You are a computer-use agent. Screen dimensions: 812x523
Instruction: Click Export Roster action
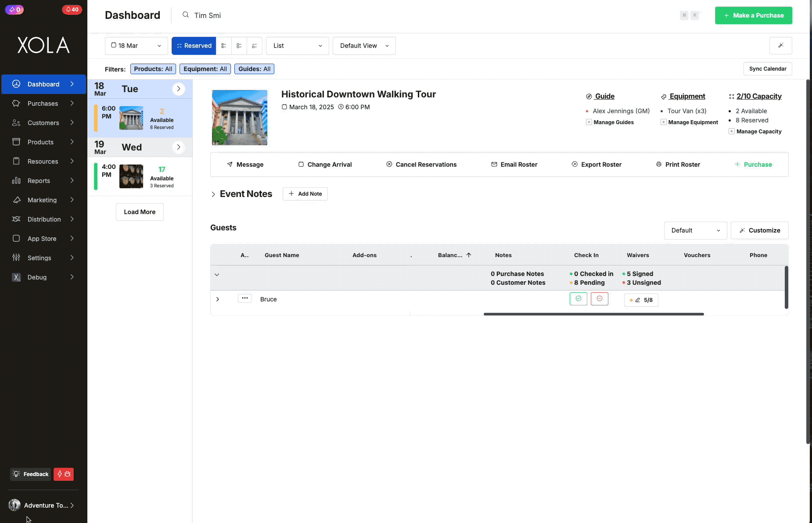tap(596, 165)
